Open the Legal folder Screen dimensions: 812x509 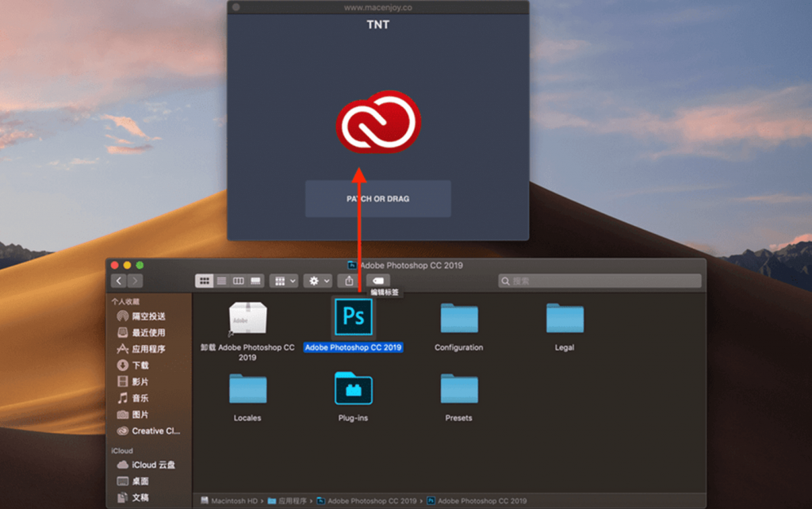(565, 317)
